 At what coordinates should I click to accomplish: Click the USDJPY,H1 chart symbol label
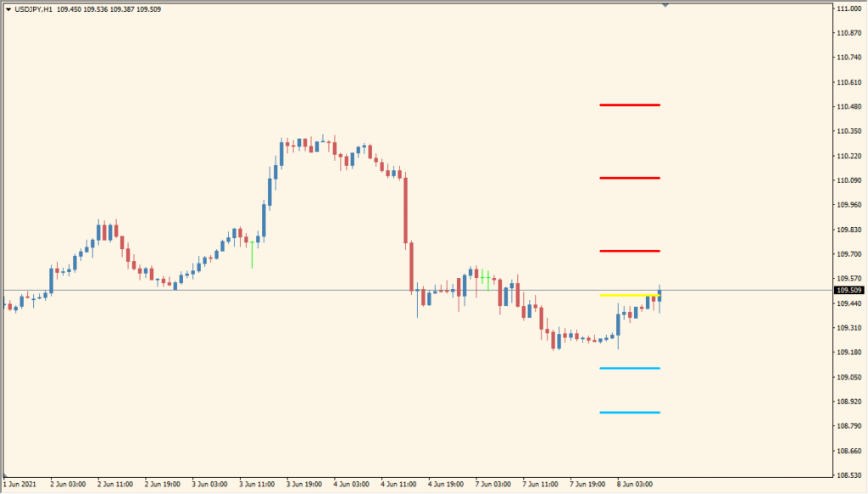(33, 9)
